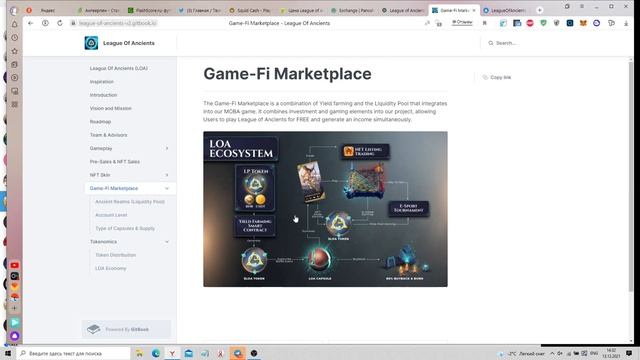Click the teal play icon in sidebar
Screen dimensions: 640x360
tap(15, 322)
